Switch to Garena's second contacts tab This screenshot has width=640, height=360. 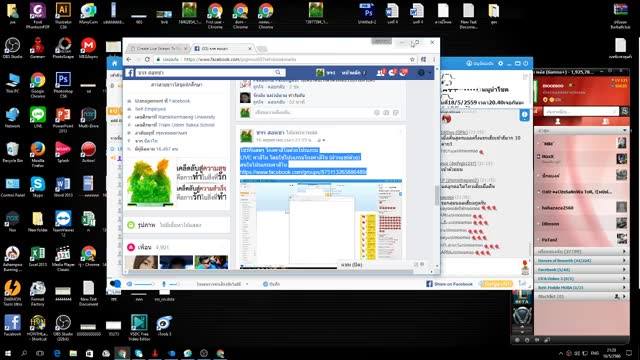(x=605, y=121)
